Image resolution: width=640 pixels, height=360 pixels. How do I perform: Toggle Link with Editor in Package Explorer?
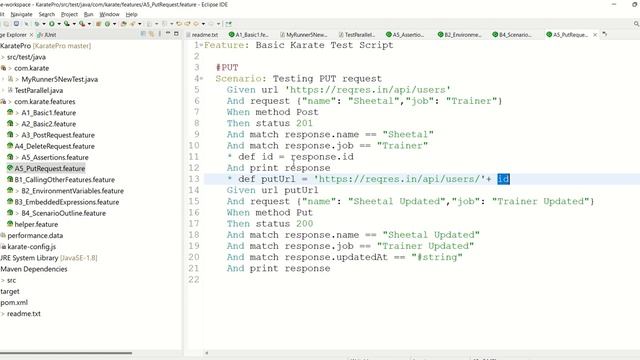151,34
